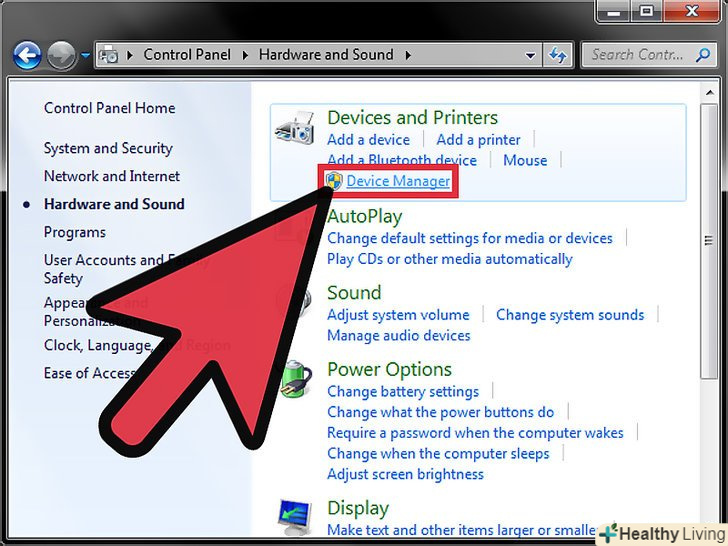Viewport: 728px width, 546px height.
Task: Open the address bar history dropdown
Action: pyautogui.click(x=530, y=56)
